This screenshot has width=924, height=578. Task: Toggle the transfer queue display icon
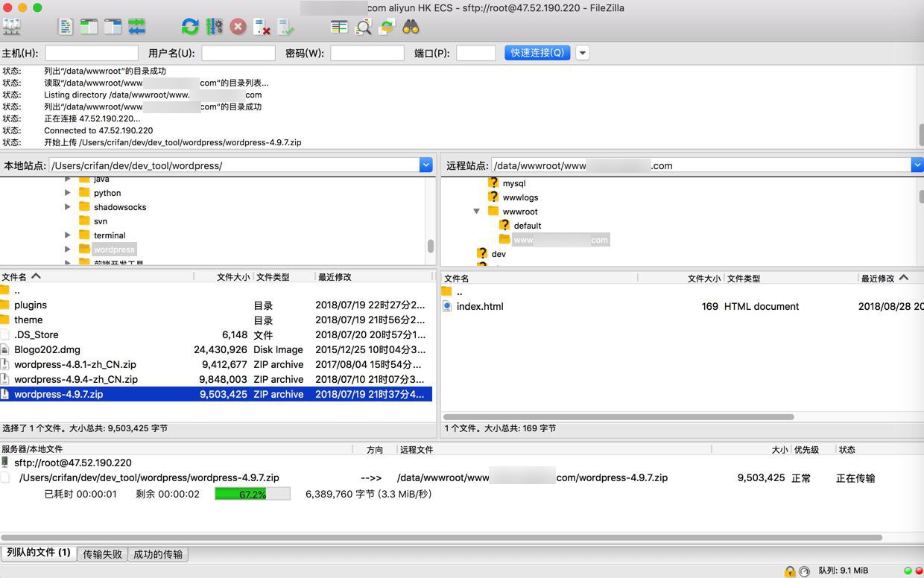(x=137, y=27)
